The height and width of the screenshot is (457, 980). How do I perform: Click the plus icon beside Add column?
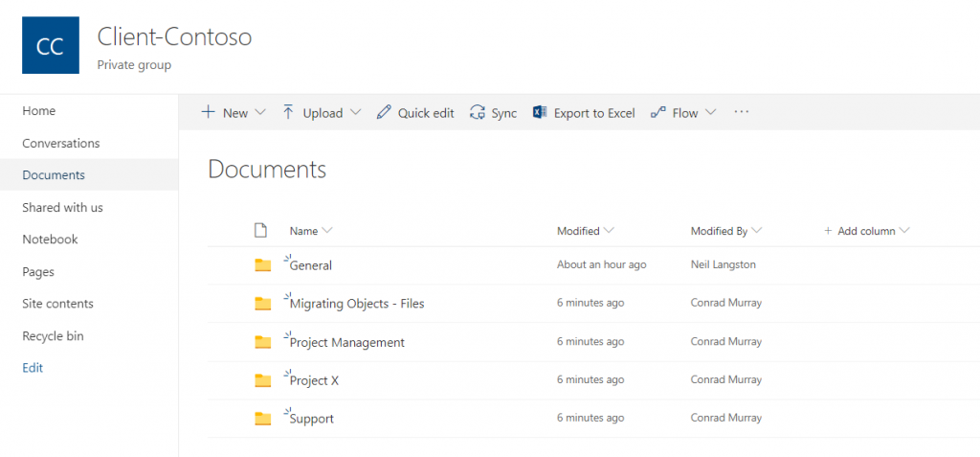828,231
